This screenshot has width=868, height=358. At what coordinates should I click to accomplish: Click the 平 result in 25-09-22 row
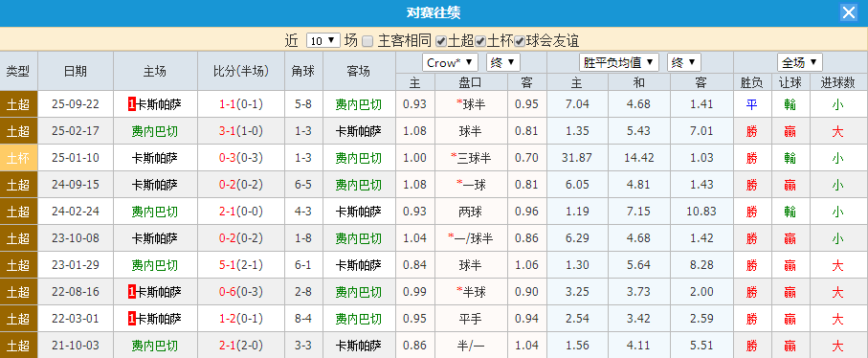(752, 104)
